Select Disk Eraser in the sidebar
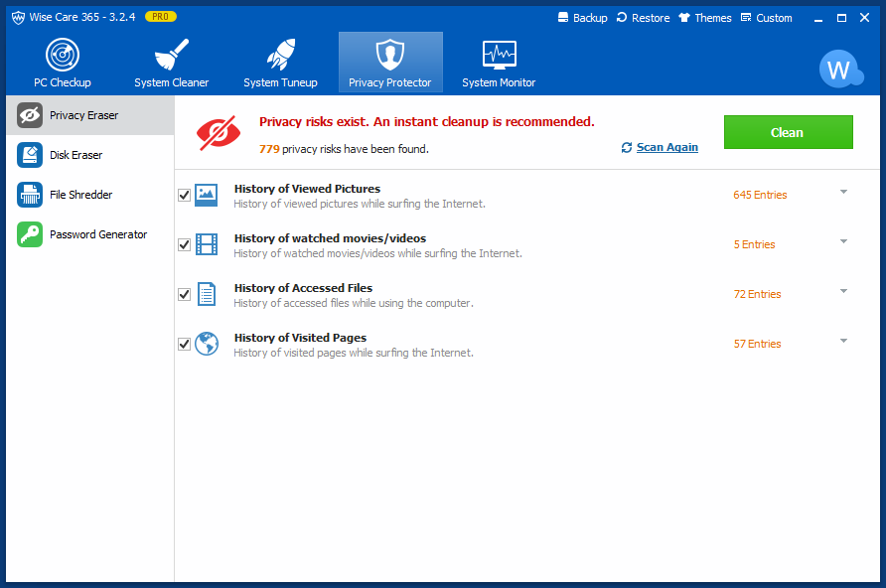This screenshot has height=588, width=886. pyautogui.click(x=90, y=155)
